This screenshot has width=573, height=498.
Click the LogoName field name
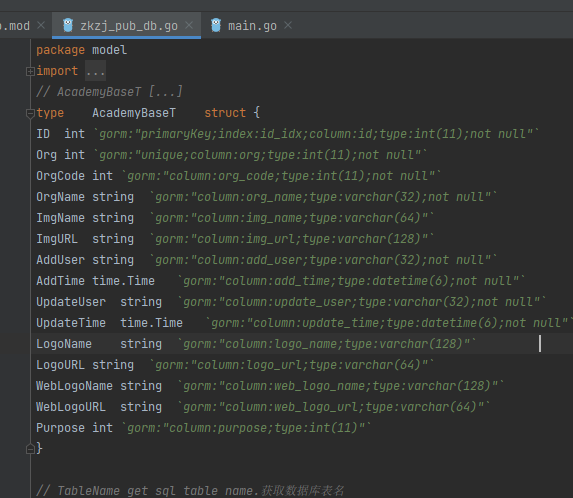click(x=64, y=344)
